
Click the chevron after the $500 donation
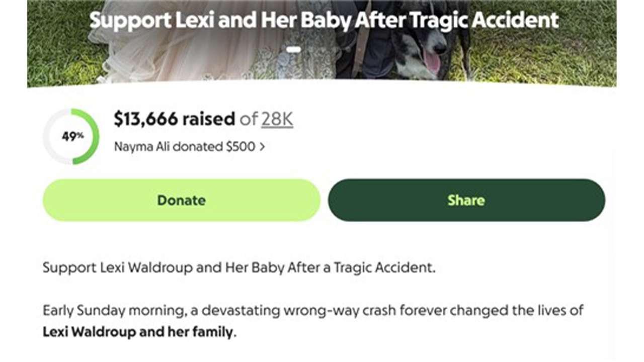(262, 147)
